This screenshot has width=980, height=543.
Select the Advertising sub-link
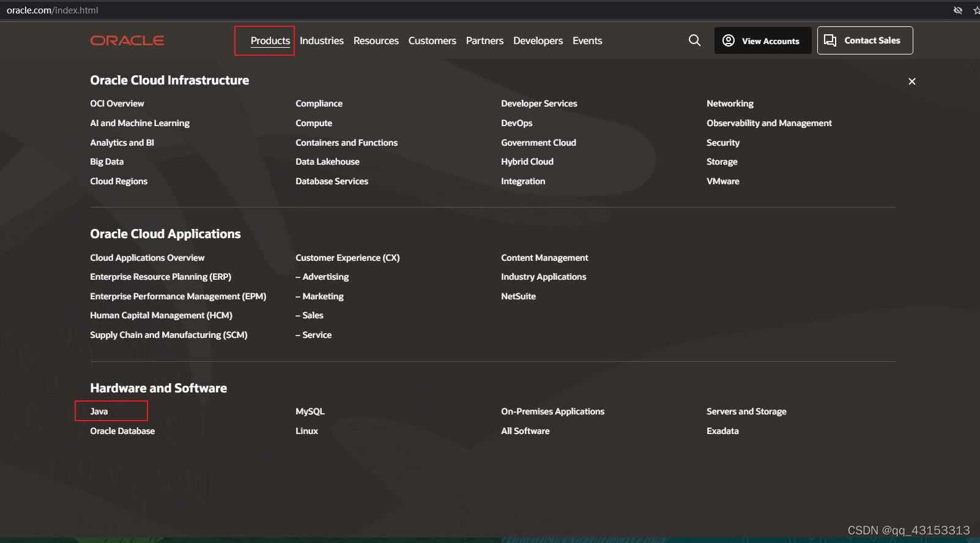click(322, 277)
